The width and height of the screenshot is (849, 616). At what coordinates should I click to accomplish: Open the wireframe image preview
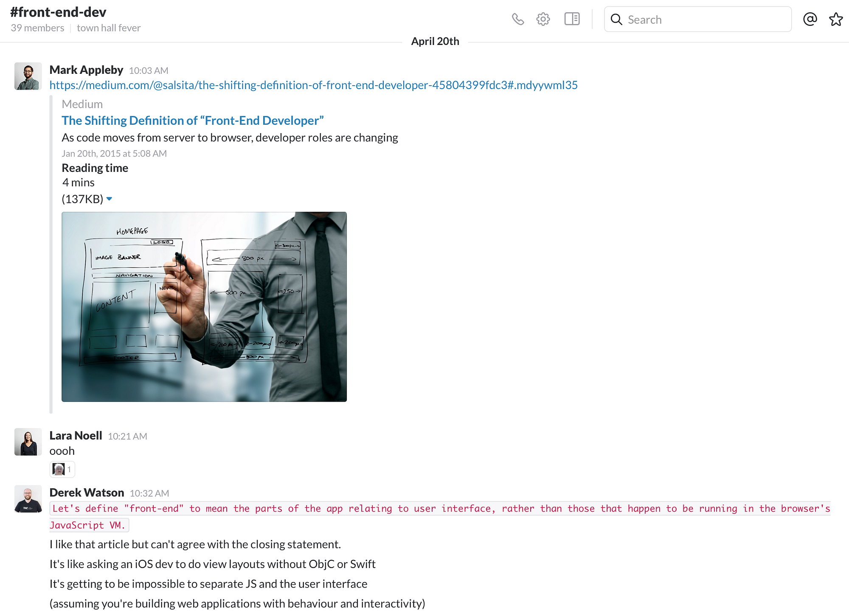tap(204, 306)
